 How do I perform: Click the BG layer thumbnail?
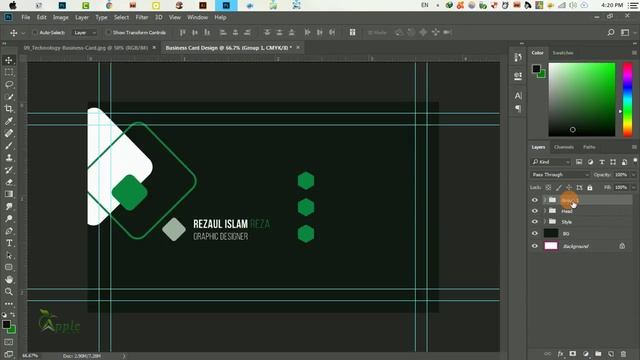pos(551,233)
